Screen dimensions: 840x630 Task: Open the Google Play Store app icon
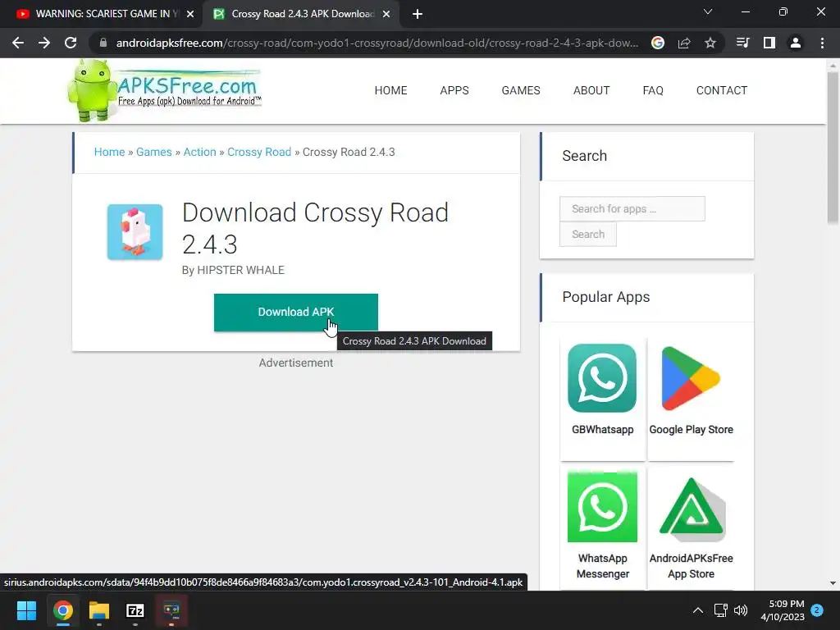click(691, 378)
